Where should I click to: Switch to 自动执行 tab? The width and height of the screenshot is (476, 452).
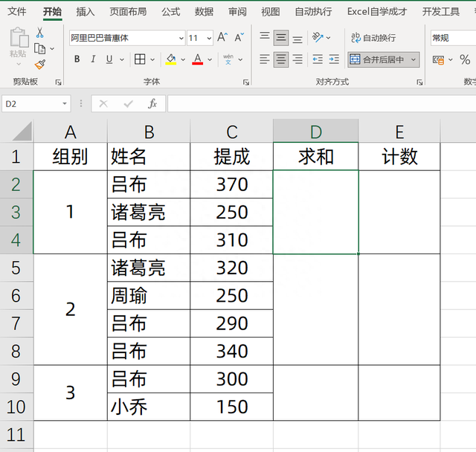[x=313, y=12]
